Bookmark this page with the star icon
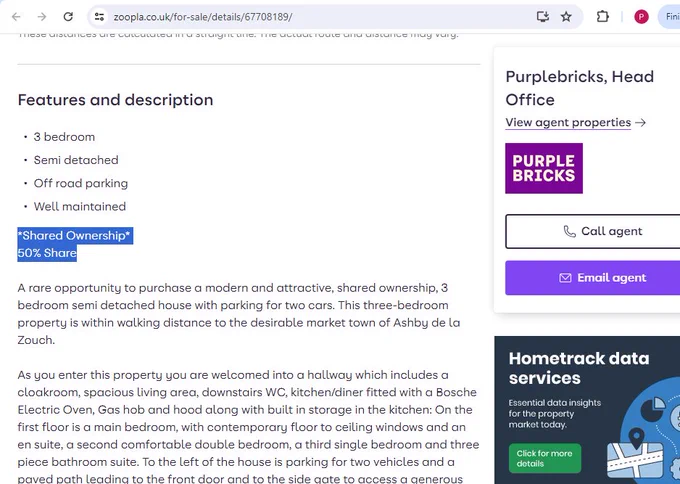This screenshot has width=680, height=484. point(566,17)
